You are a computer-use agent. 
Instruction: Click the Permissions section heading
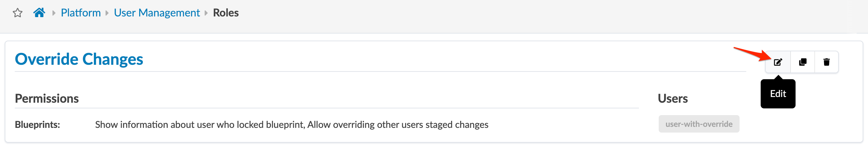(47, 98)
